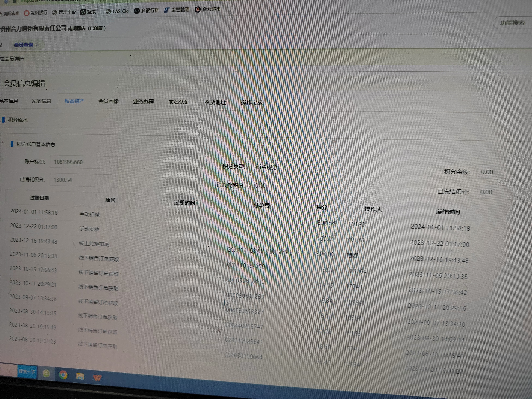Launch Chrome from the taskbar
The image size is (532, 399).
[x=63, y=375]
